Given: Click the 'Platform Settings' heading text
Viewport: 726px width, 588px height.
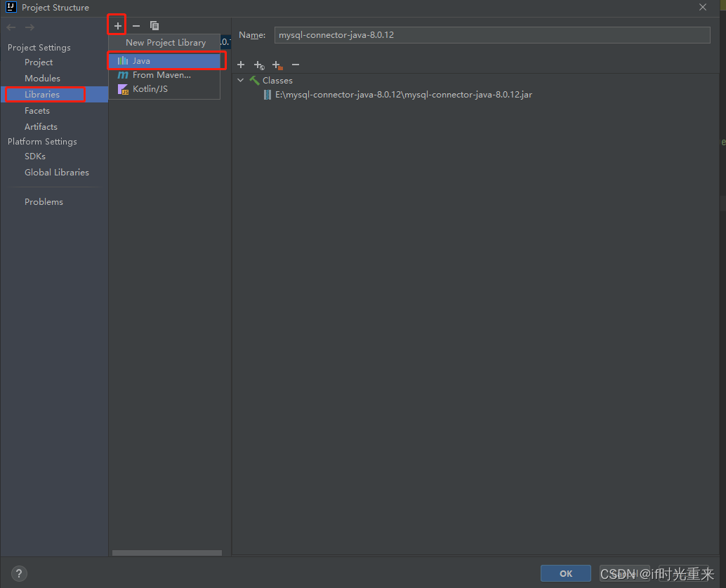Looking at the screenshot, I should pos(42,142).
